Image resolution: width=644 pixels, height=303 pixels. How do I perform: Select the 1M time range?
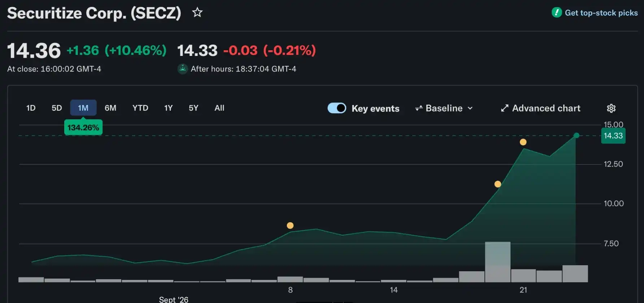(83, 108)
